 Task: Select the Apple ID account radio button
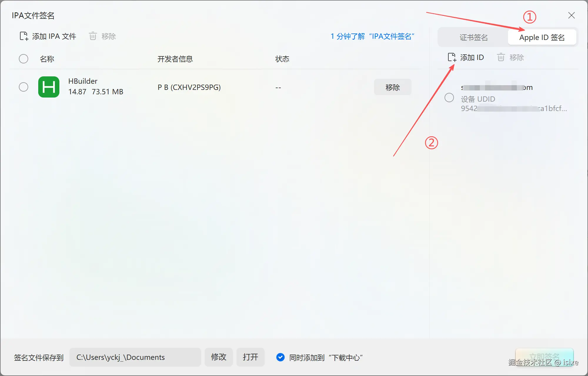[x=449, y=98]
